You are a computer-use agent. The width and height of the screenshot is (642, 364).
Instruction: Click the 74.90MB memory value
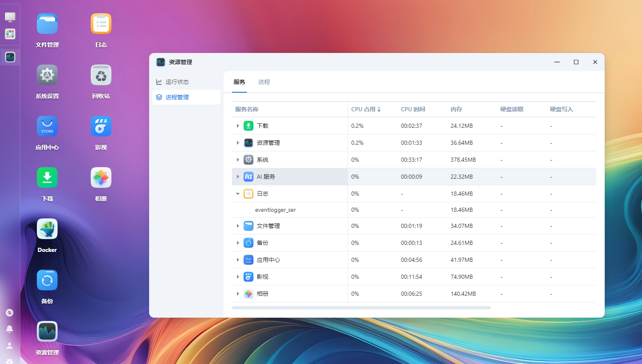(462, 277)
